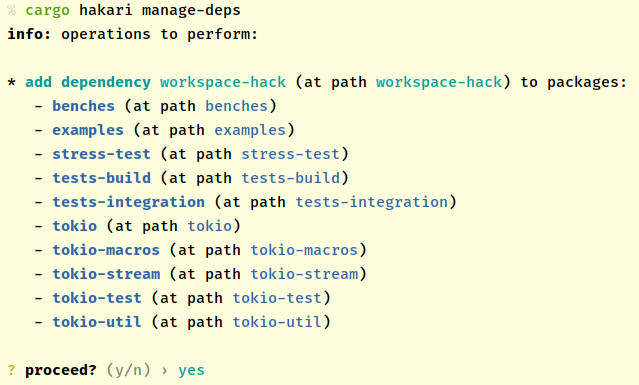Image resolution: width=639 pixels, height=385 pixels.
Task: Click the bold 'tokio' package name
Action: tap(75, 226)
